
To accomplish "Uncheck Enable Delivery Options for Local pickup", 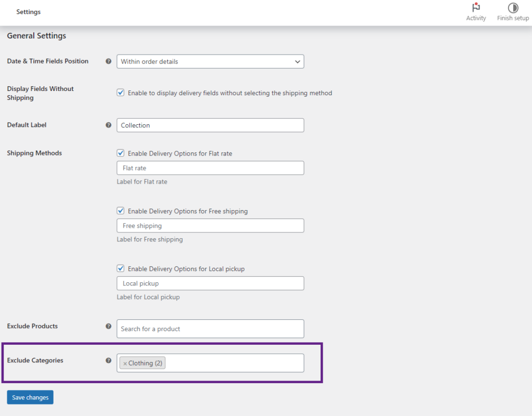I will 121,268.
